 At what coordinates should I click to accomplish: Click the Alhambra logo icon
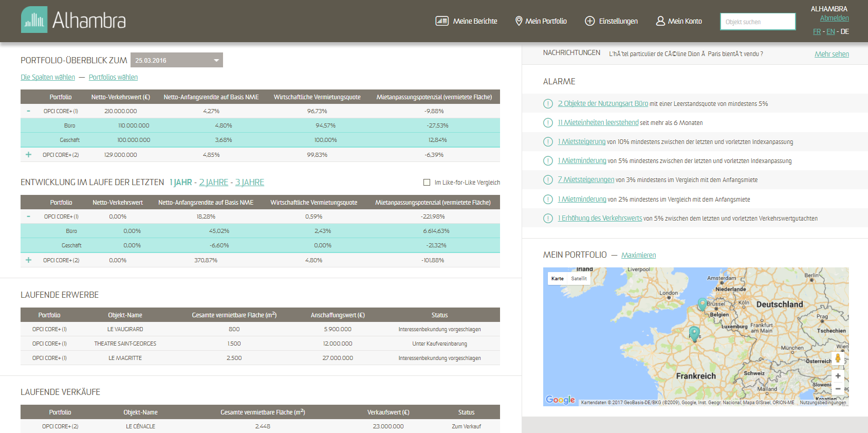click(34, 20)
